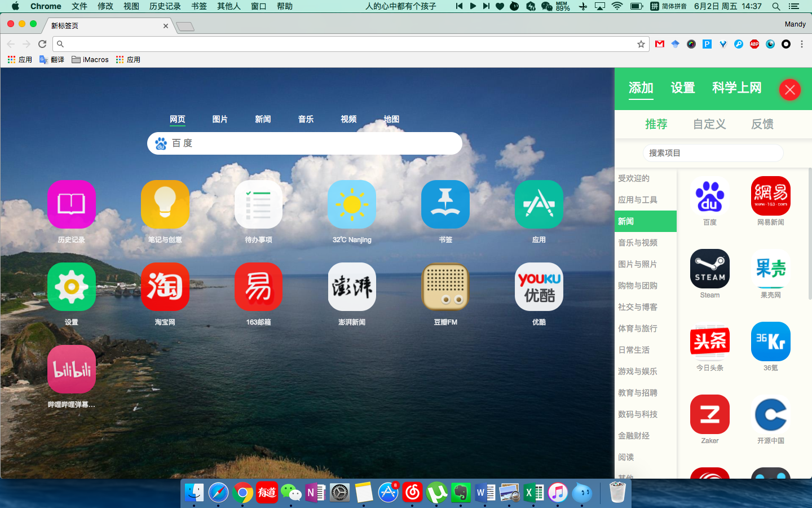The width and height of the screenshot is (812, 508).
Task: Open the 豆瓣FM radio tile
Action: (445, 287)
